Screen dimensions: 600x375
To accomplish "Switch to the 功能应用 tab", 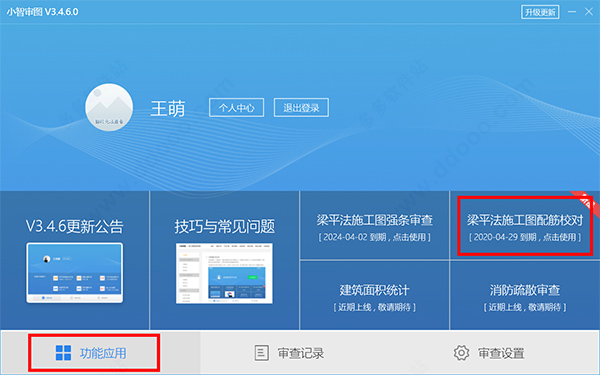I will [101, 353].
